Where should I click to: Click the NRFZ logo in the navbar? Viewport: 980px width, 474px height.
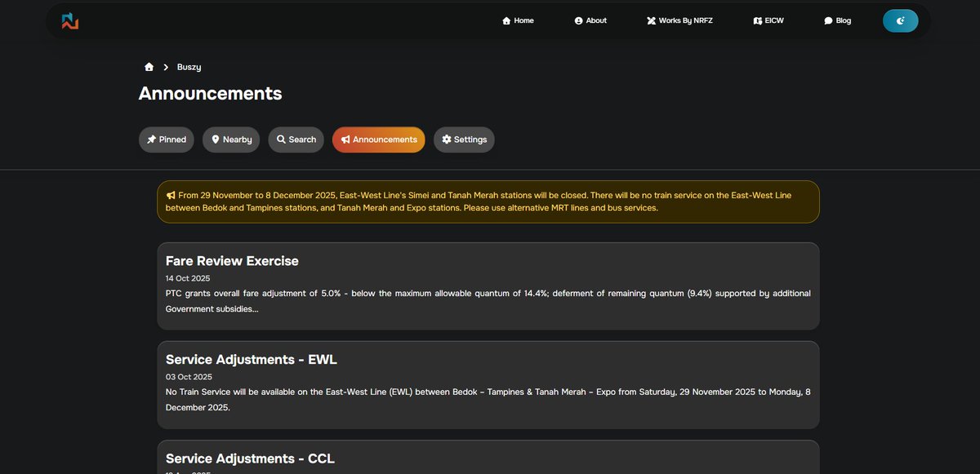pyautogui.click(x=70, y=21)
